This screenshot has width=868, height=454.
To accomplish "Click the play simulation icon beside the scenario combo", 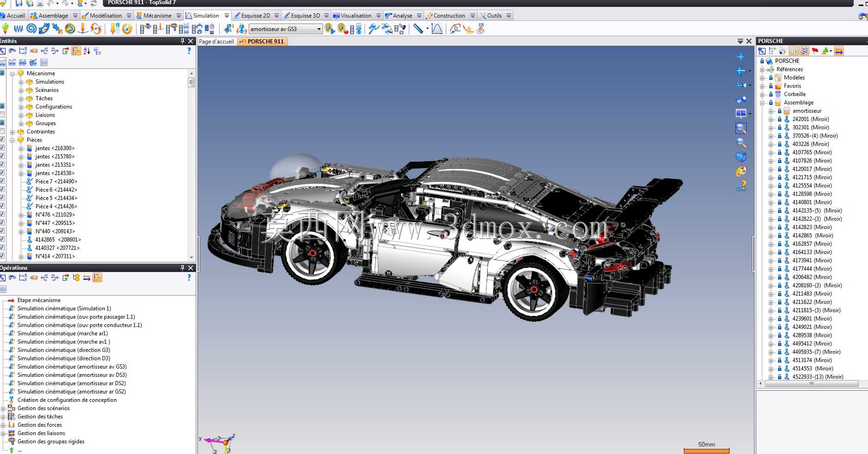I will [x=329, y=29].
